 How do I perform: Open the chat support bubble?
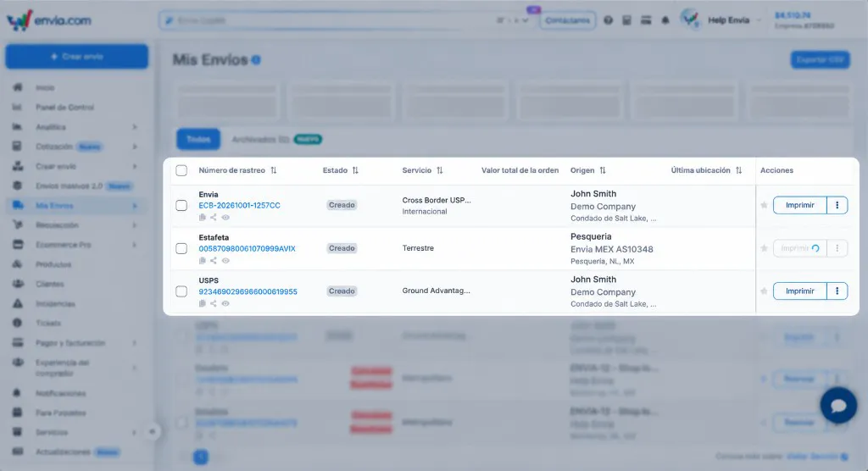pos(838,405)
